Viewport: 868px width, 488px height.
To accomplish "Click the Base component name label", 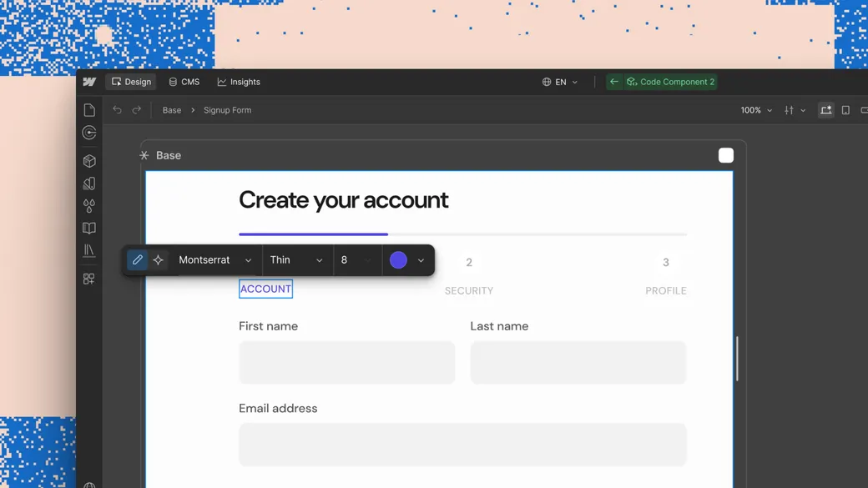I will point(169,155).
